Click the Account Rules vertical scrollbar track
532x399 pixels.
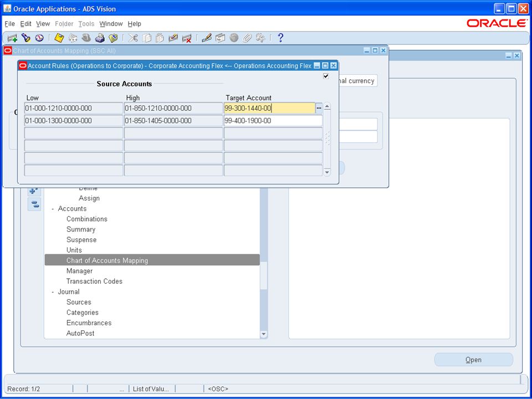[327, 140]
